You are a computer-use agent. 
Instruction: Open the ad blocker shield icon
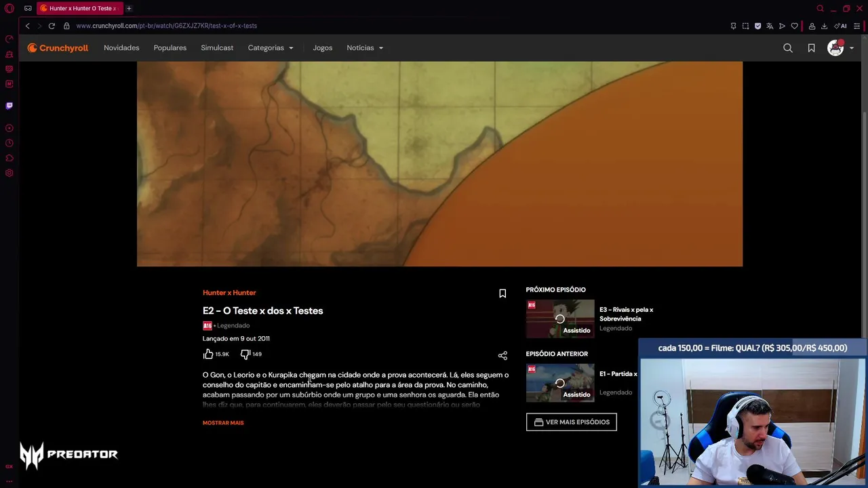(x=757, y=26)
